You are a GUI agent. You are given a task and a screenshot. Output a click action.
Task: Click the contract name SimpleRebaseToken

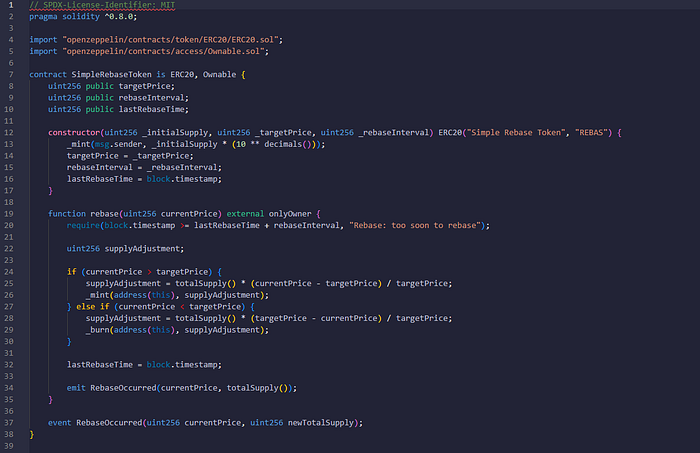(112, 75)
